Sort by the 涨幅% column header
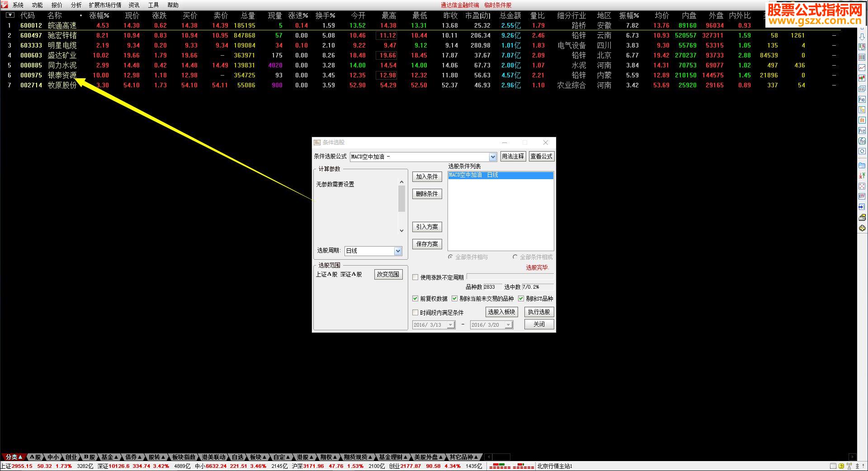The height and width of the screenshot is (471, 868). tap(99, 15)
